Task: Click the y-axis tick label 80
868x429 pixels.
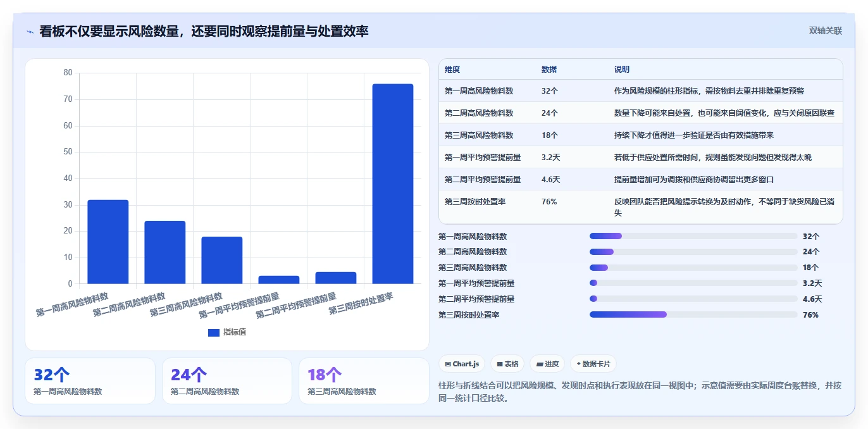Action: [x=68, y=73]
